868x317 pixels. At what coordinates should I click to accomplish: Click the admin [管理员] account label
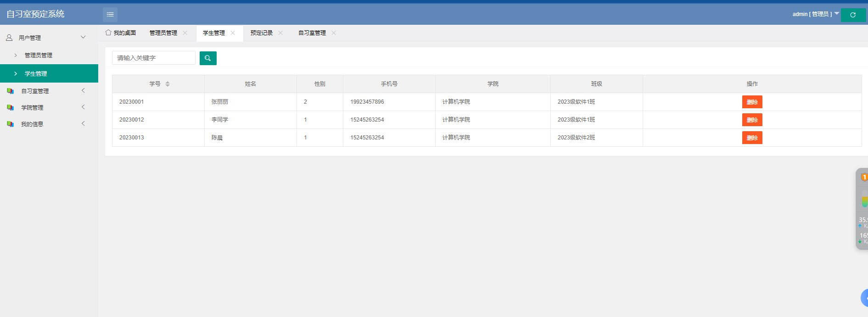(812, 14)
